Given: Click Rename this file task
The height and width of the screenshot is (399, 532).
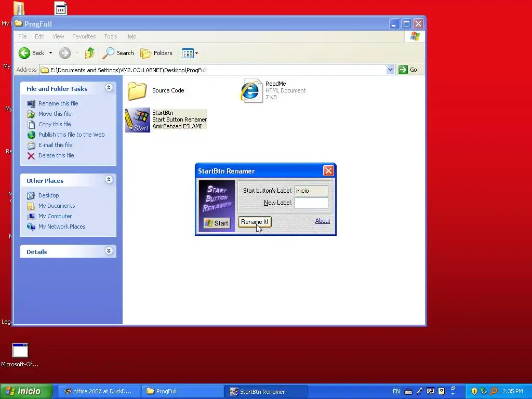Looking at the screenshot, I should (x=58, y=103).
